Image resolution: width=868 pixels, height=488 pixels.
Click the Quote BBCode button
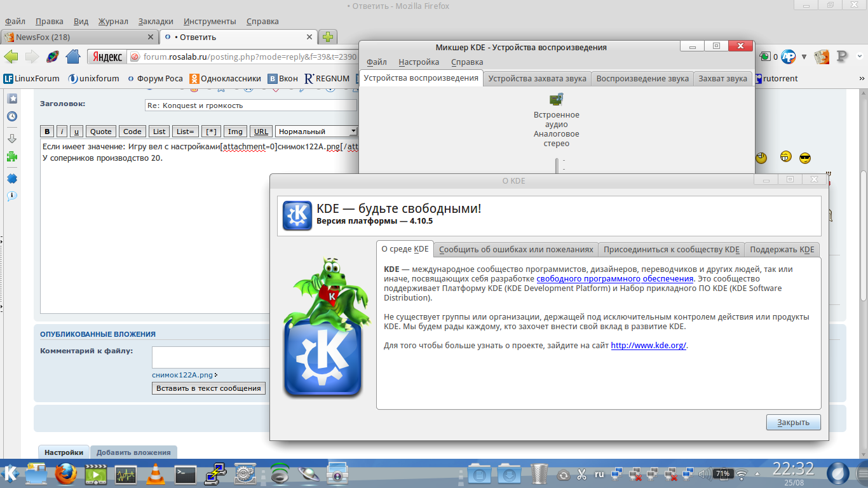point(100,132)
